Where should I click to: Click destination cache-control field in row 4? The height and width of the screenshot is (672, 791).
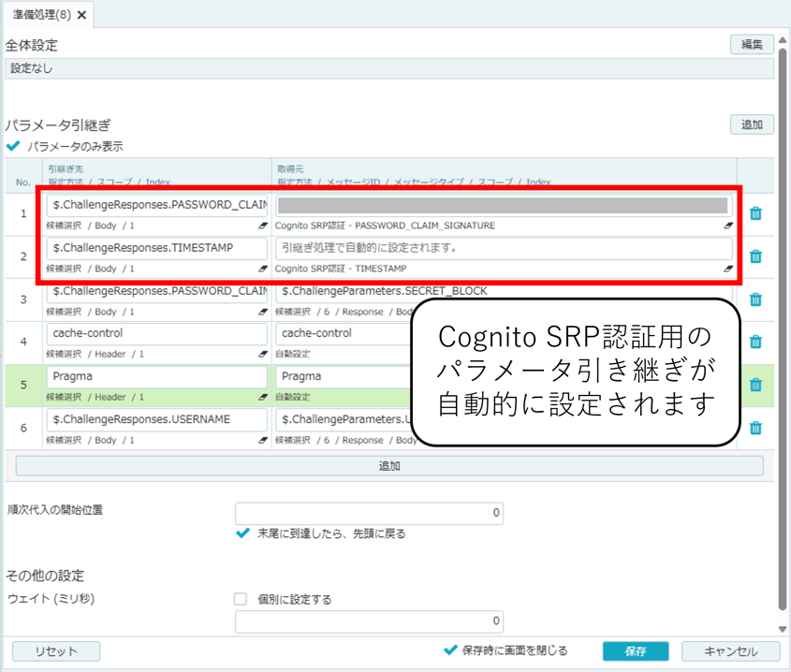point(157,334)
